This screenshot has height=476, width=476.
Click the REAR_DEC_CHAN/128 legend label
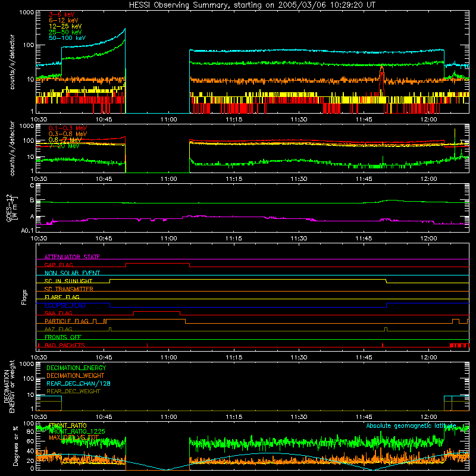(79, 383)
